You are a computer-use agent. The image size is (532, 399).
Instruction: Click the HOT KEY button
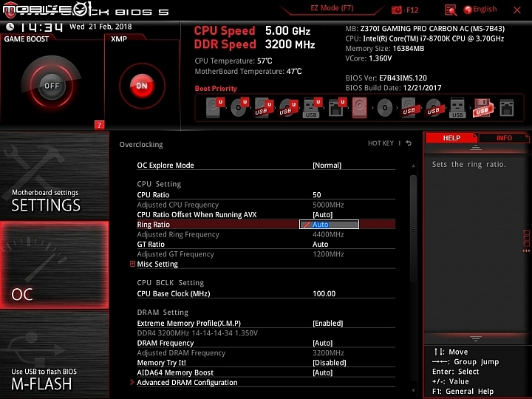point(381,143)
